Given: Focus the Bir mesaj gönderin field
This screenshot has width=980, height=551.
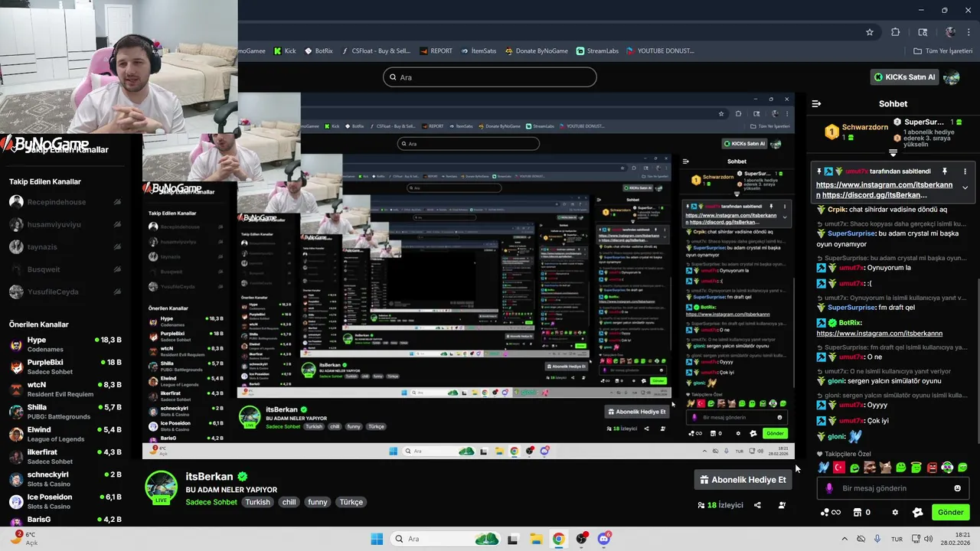Looking at the screenshot, I should 893,488.
